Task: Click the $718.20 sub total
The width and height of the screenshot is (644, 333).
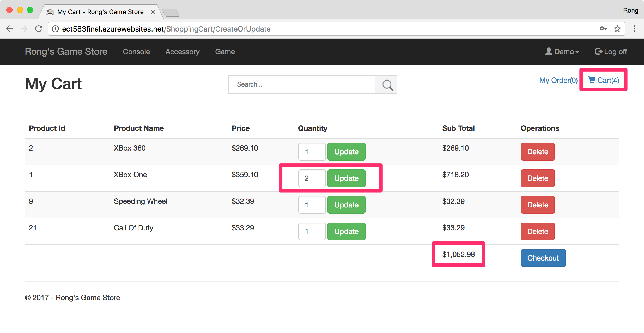Action: pos(455,175)
